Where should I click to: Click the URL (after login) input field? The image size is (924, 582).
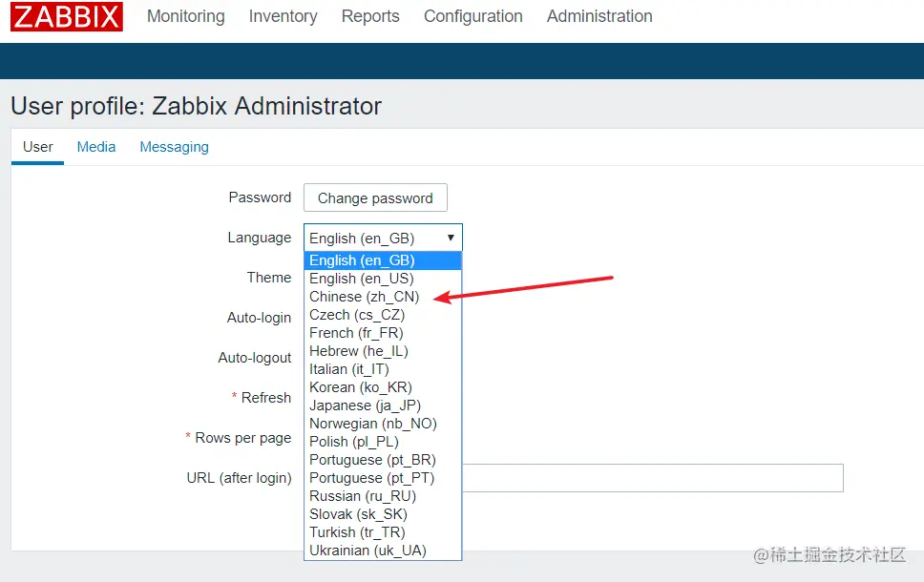pos(652,478)
